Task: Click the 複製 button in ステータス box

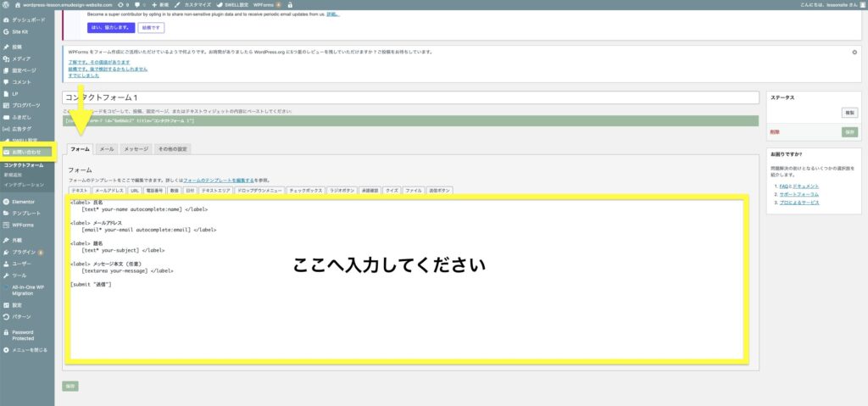Action: pyautogui.click(x=849, y=113)
